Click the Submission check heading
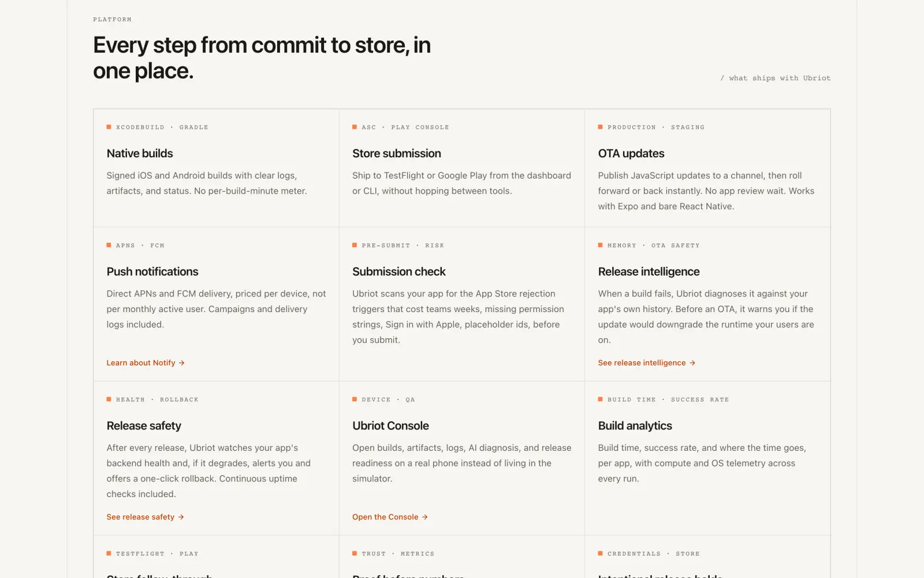The width and height of the screenshot is (924, 578). click(399, 272)
